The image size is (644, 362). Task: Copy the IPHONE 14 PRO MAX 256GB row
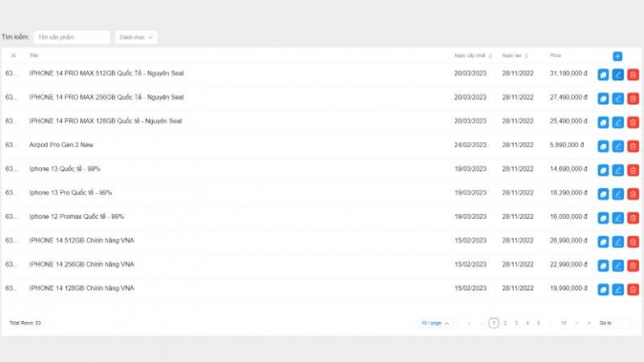coord(603,99)
